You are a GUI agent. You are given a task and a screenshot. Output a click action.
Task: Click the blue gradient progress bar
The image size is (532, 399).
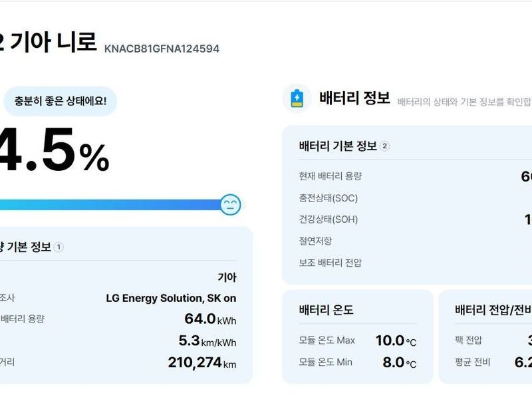point(113,204)
